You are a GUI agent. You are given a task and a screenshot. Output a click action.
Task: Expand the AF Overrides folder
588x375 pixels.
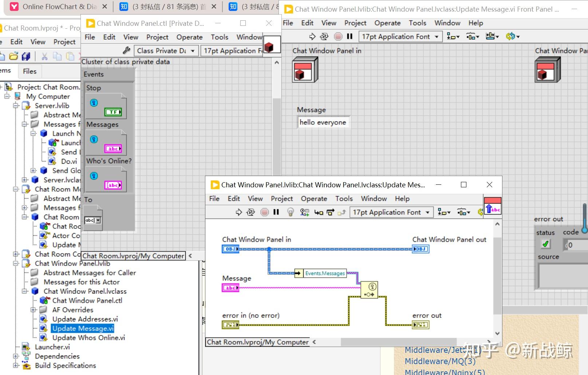(x=33, y=310)
